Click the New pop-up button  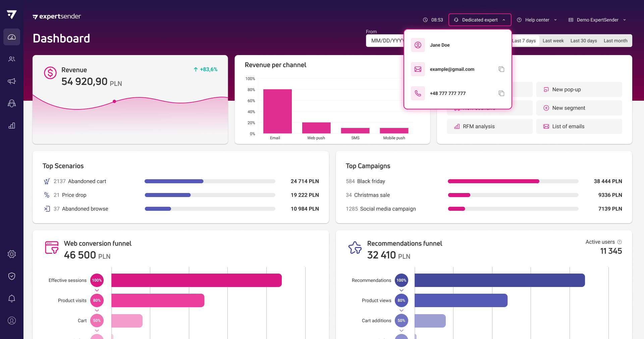[579, 90]
